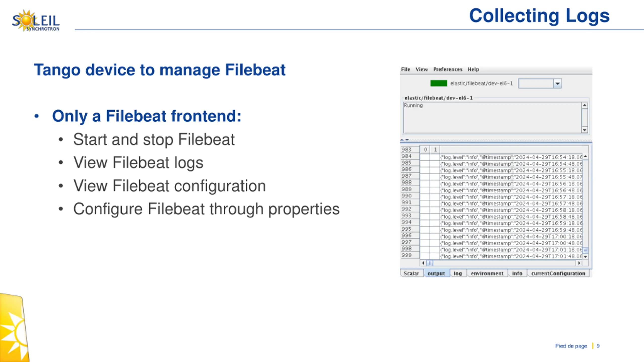The height and width of the screenshot is (362, 644).
Task: Switch to the log tab
Action: point(458,273)
